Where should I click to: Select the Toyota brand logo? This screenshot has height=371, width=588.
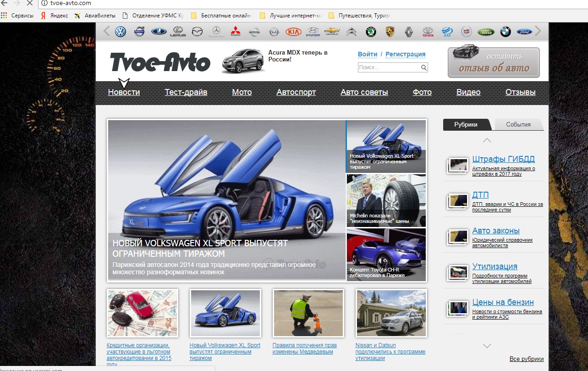click(428, 32)
